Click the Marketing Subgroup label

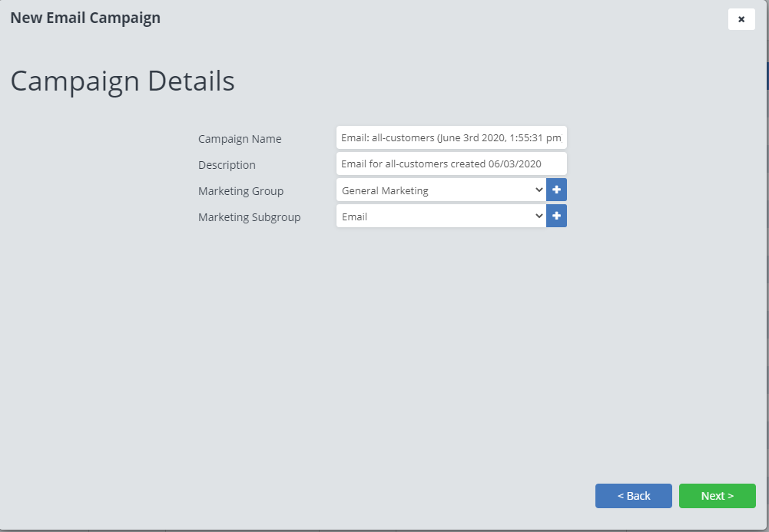point(249,217)
